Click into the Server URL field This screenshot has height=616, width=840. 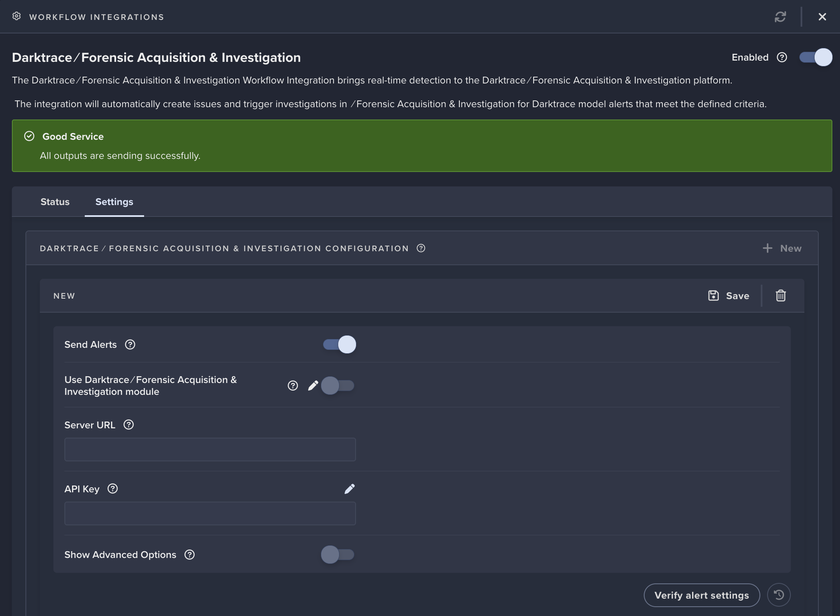point(210,450)
